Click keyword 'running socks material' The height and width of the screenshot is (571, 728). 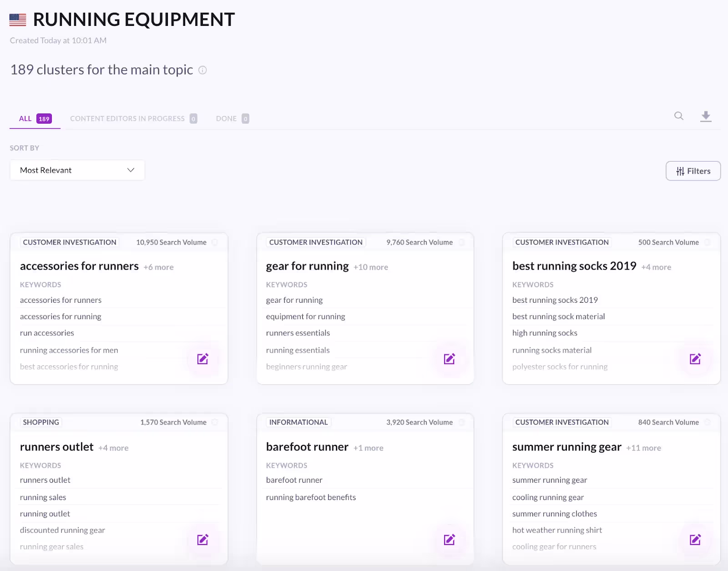(552, 350)
